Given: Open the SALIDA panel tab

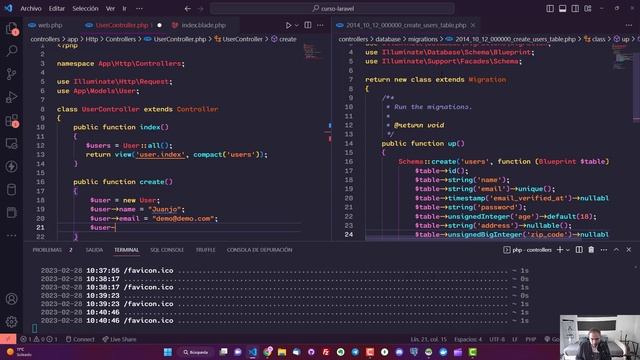Looking at the screenshot, I should [x=94, y=250].
